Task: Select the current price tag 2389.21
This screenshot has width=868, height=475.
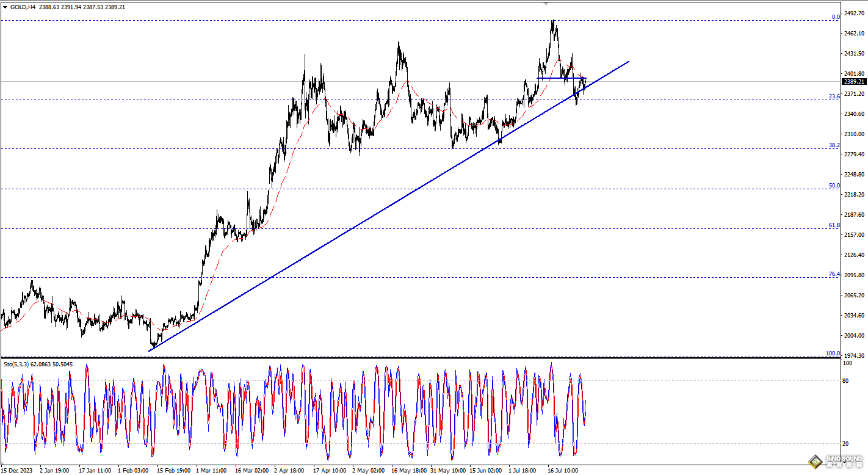Action: (x=854, y=81)
